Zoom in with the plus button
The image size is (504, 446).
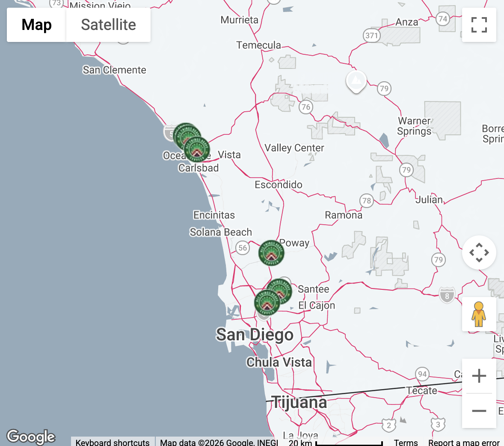479,376
